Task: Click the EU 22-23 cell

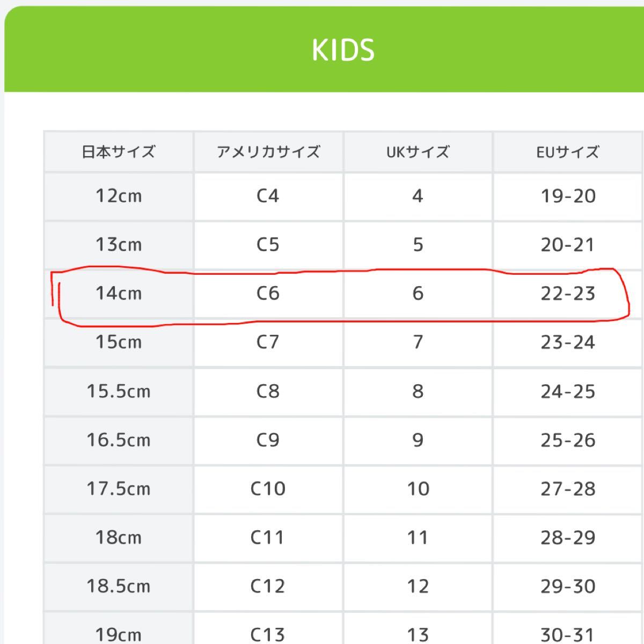Action: pos(568,294)
